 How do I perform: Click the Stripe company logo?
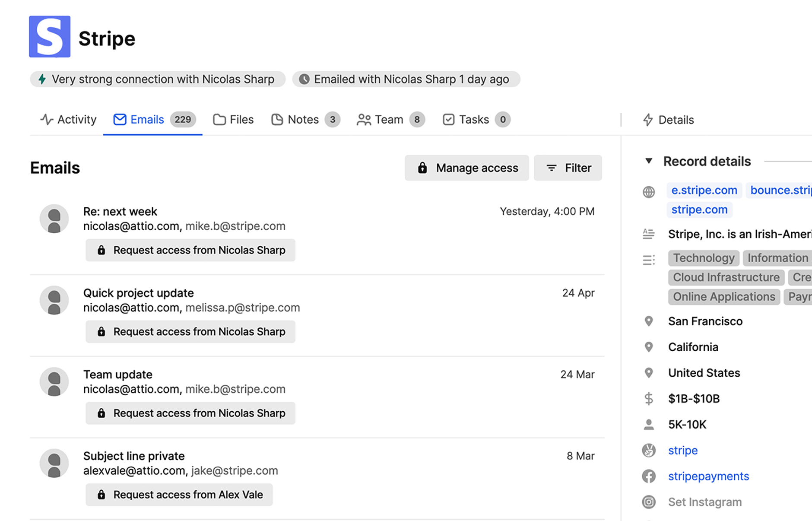[50, 37]
